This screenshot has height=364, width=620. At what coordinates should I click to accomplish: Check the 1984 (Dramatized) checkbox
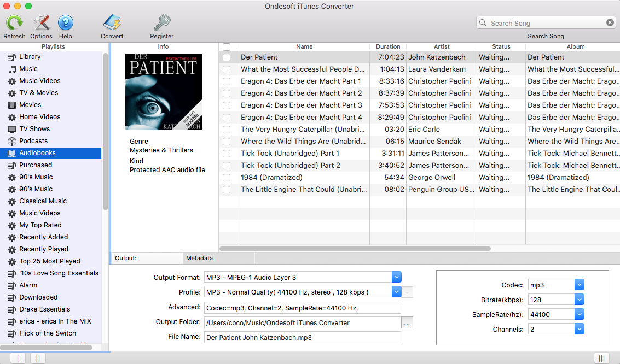[226, 177]
